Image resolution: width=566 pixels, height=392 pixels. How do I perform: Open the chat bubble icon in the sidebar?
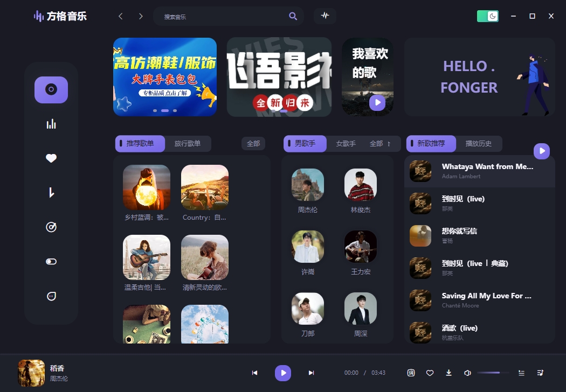51,296
